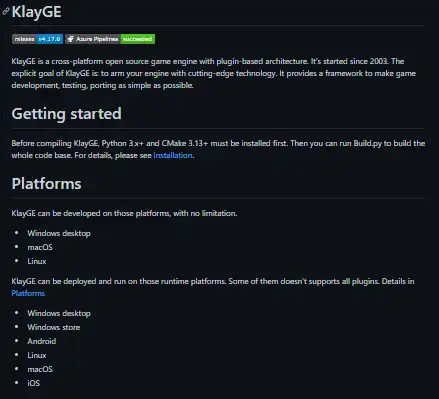Select Windows store list item

(x=54, y=327)
